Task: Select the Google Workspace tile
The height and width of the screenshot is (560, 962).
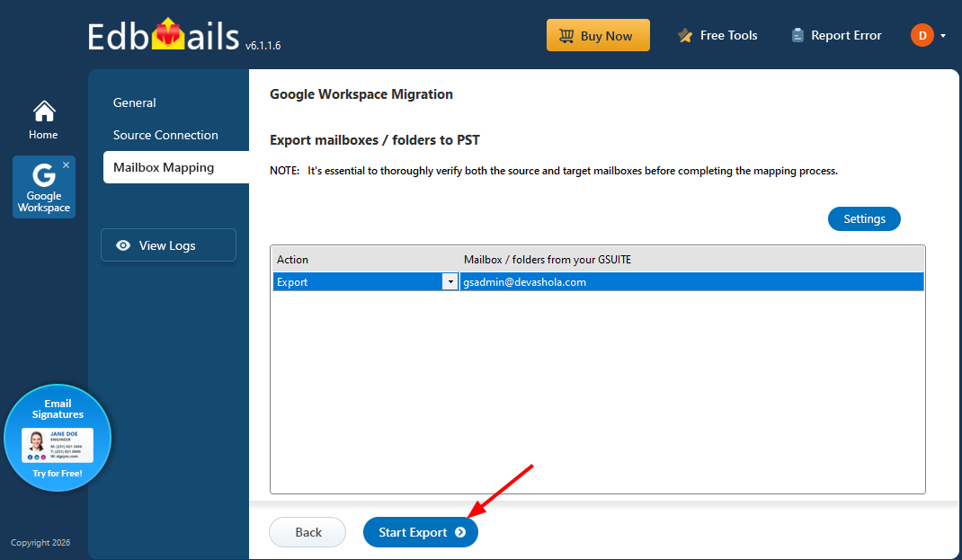Action: pyautogui.click(x=43, y=187)
